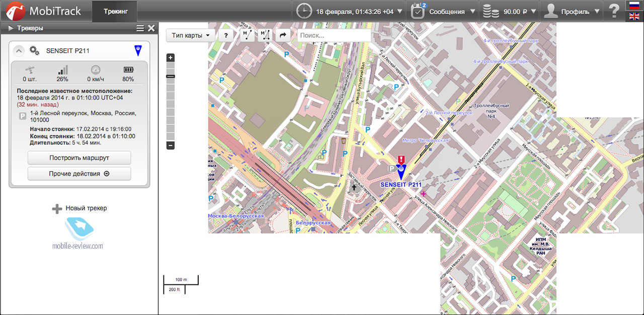
Task: Click the 0 км/ч speed value
Action: coord(96,79)
